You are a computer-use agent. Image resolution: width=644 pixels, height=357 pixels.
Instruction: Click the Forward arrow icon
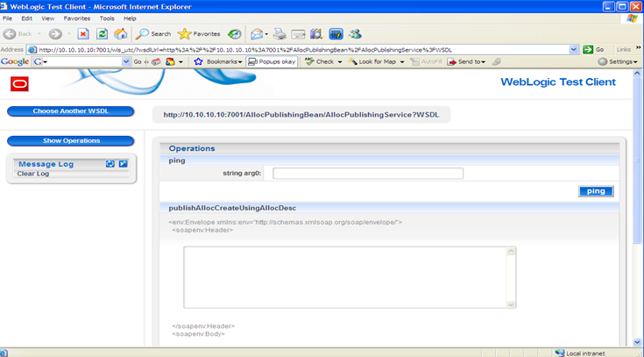pos(55,34)
